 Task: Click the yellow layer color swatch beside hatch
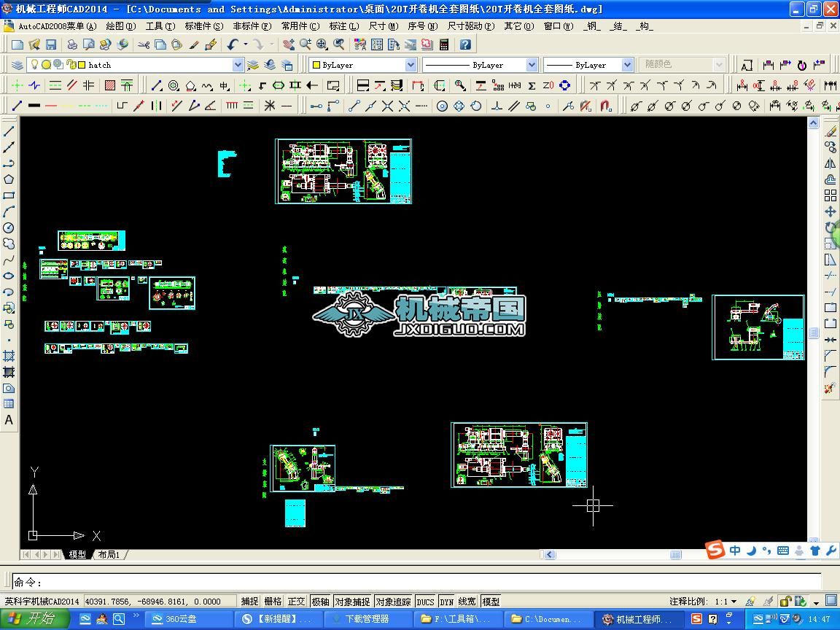[82, 65]
